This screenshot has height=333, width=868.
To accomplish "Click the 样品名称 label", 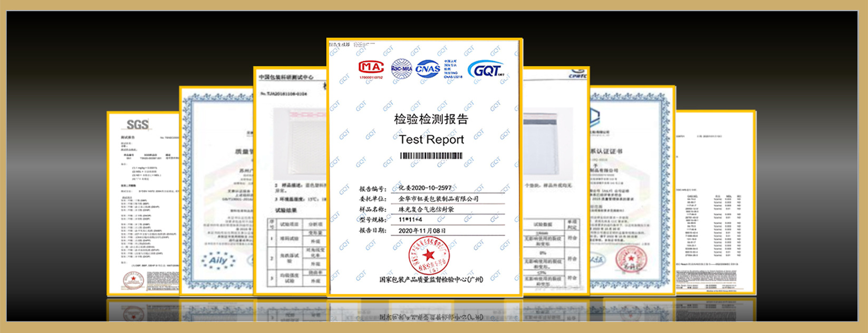I will (373, 210).
